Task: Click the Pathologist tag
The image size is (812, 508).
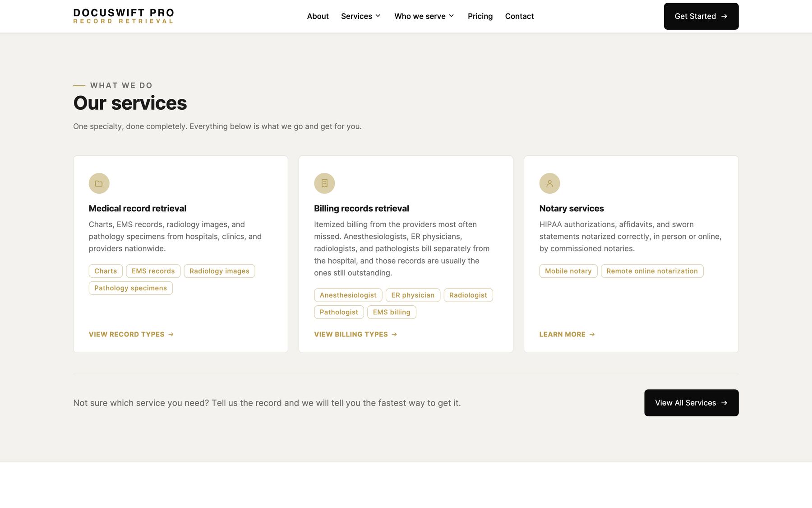Action: (x=339, y=312)
